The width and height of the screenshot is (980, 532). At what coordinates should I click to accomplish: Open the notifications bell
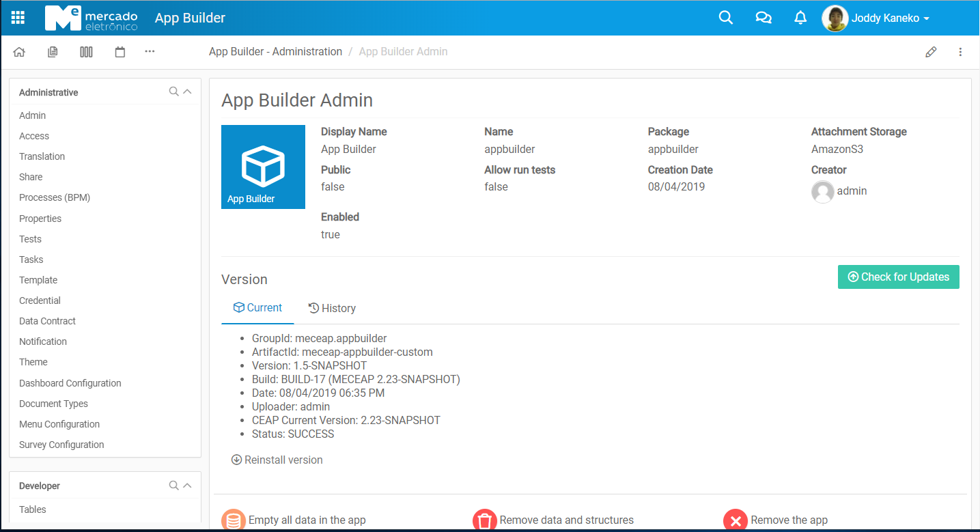coord(800,18)
